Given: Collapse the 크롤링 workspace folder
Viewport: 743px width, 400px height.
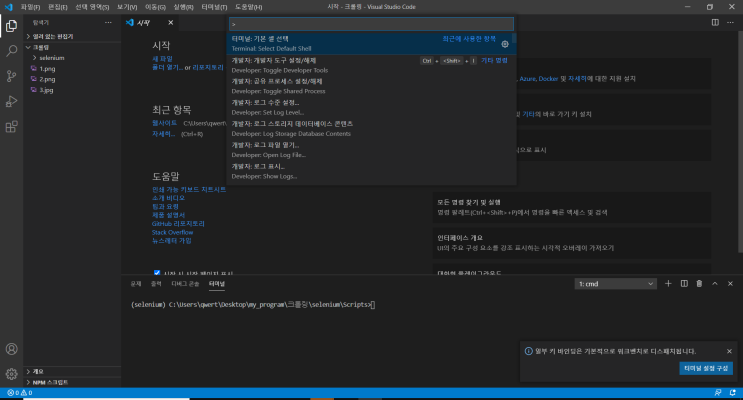Looking at the screenshot, I should point(72,47).
